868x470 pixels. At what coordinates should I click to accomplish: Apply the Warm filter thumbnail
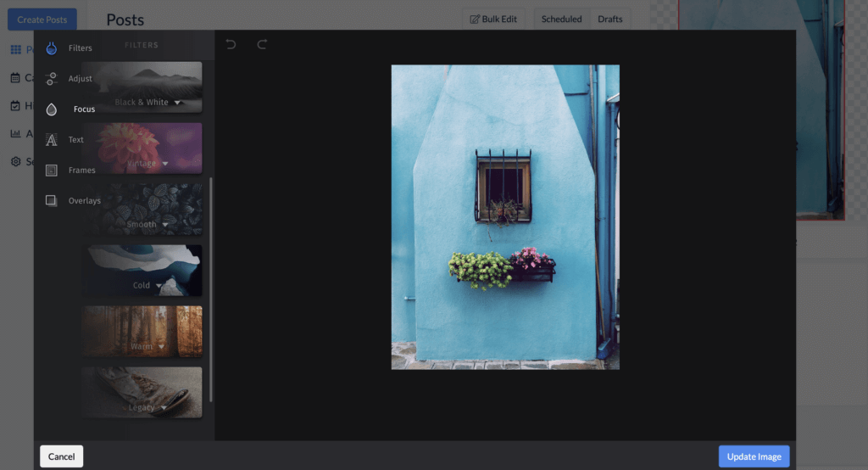click(x=142, y=331)
